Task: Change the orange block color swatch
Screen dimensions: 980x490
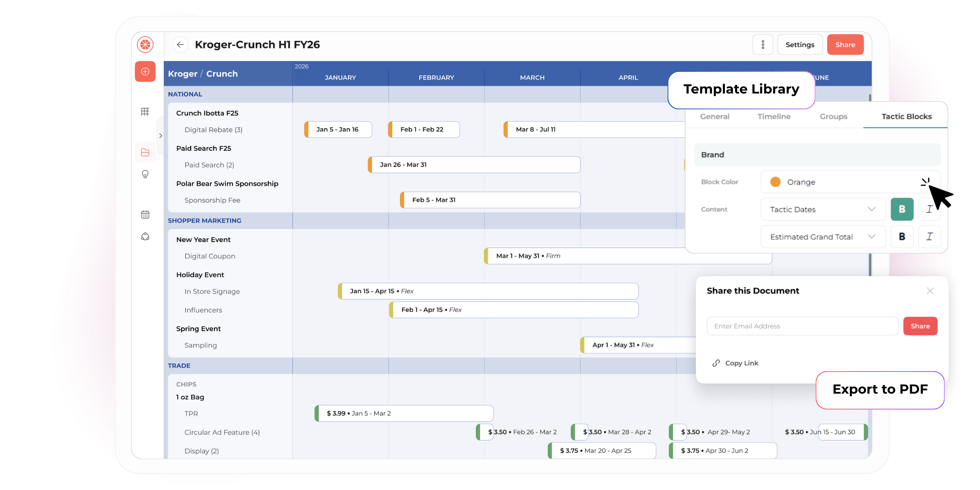Action: tap(775, 182)
